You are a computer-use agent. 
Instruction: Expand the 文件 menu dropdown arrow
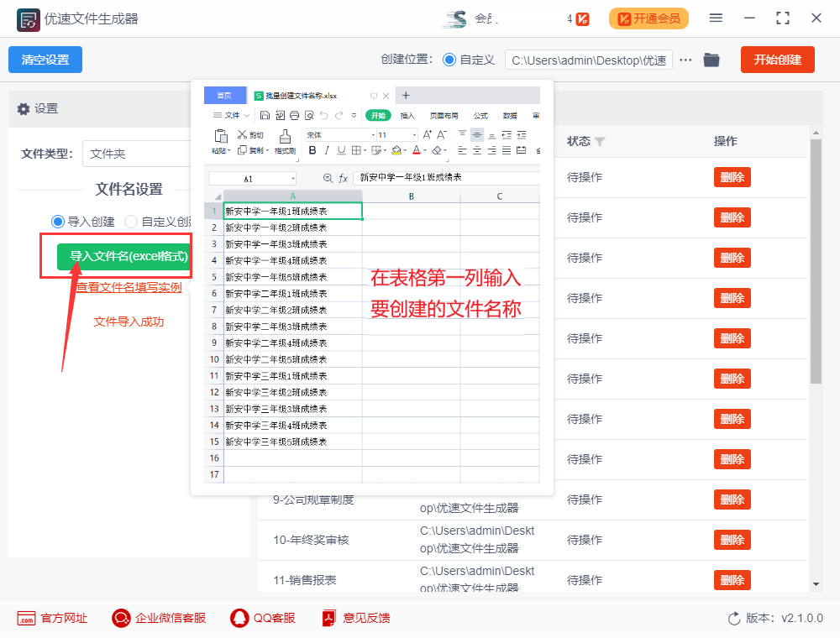(x=246, y=115)
